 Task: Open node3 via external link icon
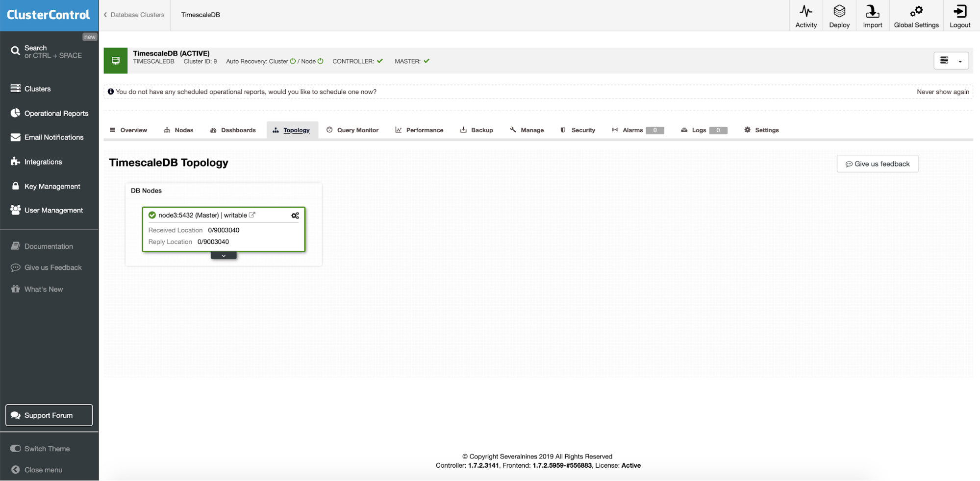252,215
